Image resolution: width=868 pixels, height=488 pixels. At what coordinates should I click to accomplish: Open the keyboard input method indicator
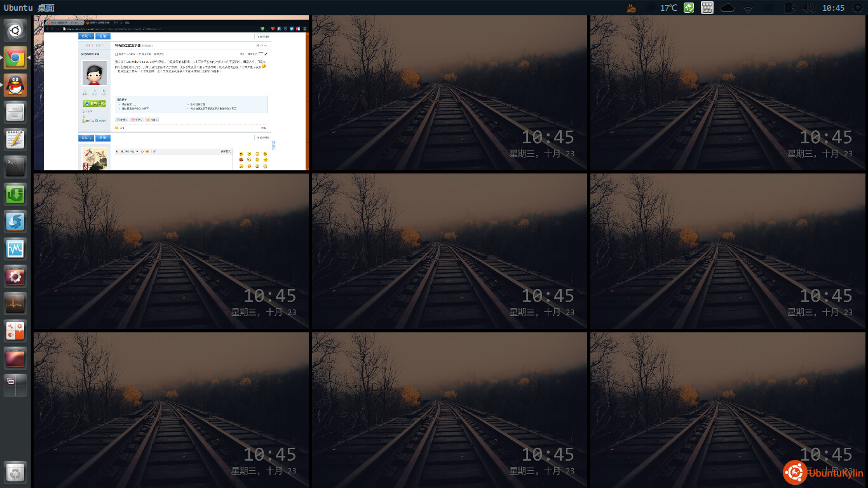coord(707,8)
